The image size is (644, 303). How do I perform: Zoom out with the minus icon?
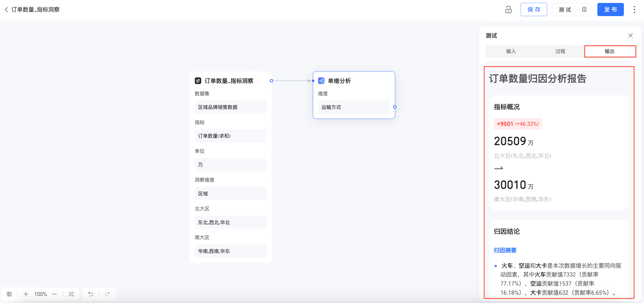tap(55, 294)
